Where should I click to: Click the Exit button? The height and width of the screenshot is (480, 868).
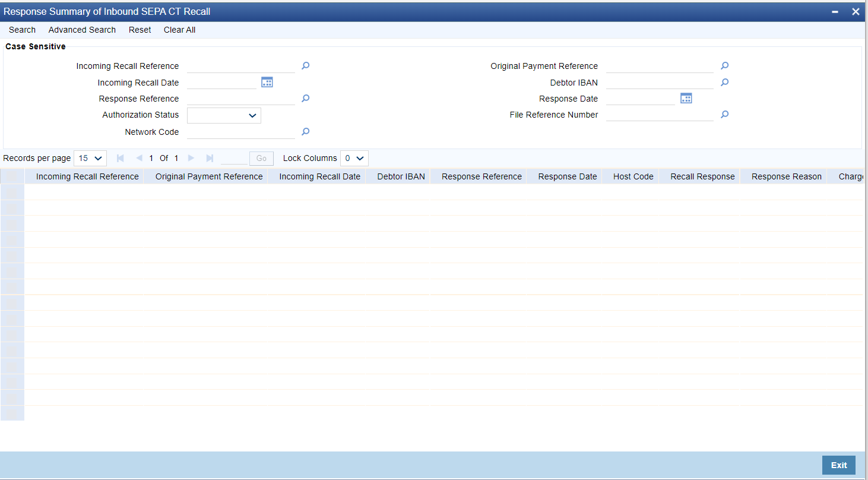[x=839, y=465]
